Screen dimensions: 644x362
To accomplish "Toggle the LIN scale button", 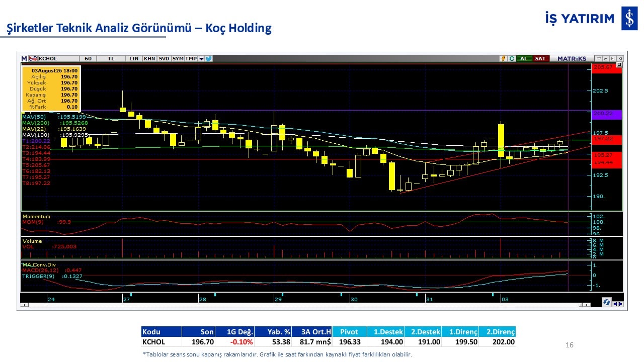I will tap(134, 58).
